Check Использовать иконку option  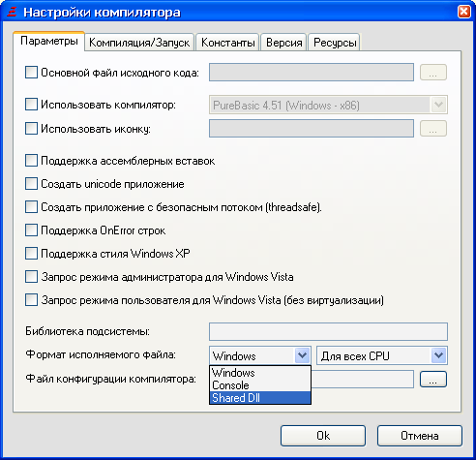click(31, 129)
